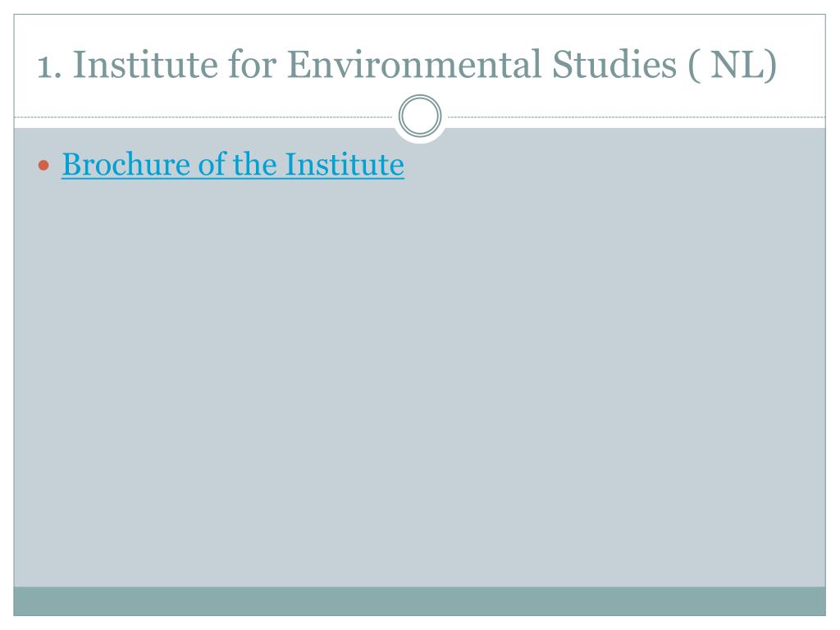The height and width of the screenshot is (630, 840).
Task: Click the word "Environmental" in the title
Action: 414,65
